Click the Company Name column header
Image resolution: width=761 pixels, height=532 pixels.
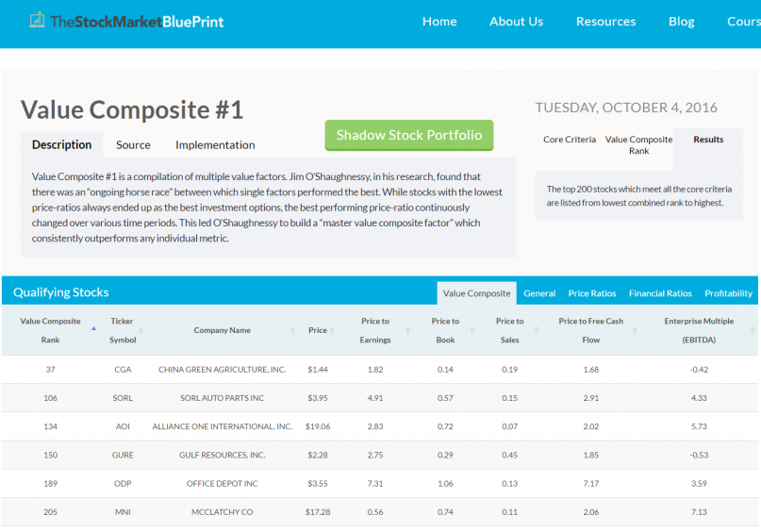coord(223,330)
